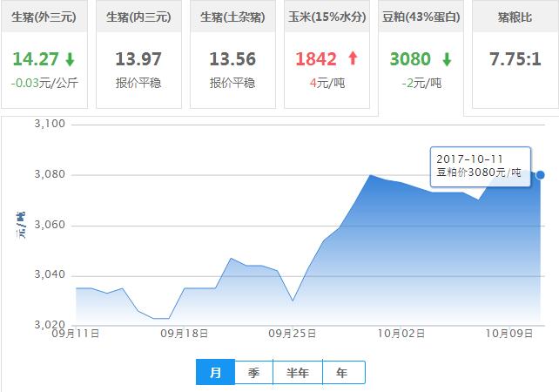This screenshot has width=559, height=392.
Task: Click the 3,080 y-axis label
Action: point(50,174)
